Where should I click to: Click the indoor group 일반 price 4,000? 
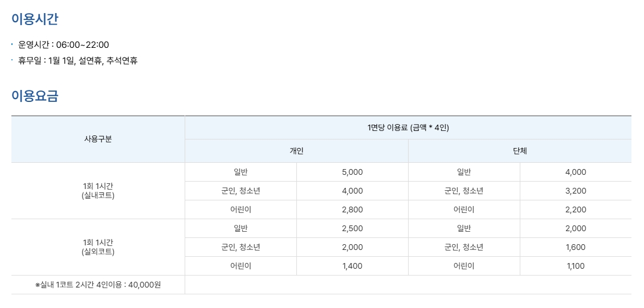(x=576, y=172)
